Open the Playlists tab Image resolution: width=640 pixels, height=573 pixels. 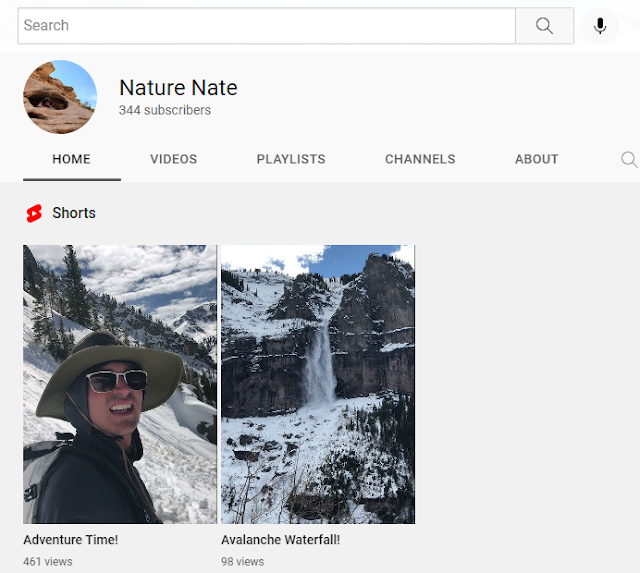pos(291,159)
